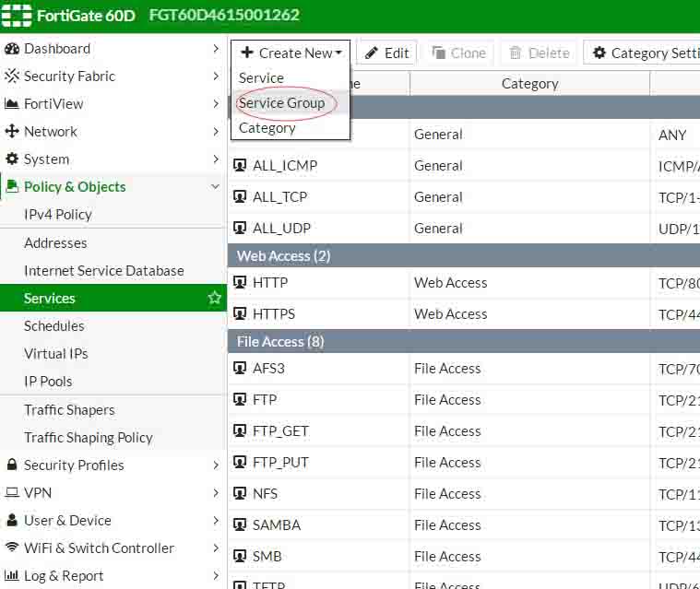700x589 pixels.
Task: Expand the Network menu chevron
Action: pos(216,131)
